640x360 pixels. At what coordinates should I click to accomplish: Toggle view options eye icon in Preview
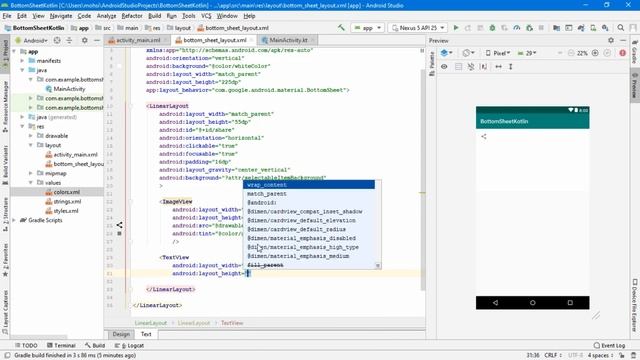(x=444, y=67)
